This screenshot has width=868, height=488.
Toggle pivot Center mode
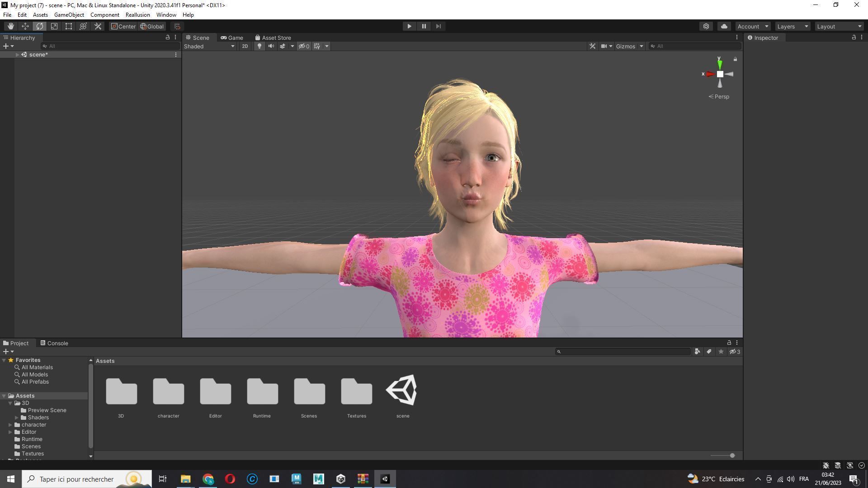pos(123,26)
